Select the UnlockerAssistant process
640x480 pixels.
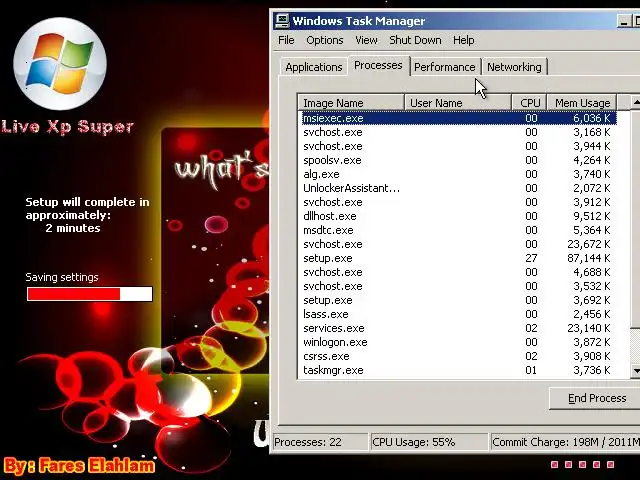point(459,188)
